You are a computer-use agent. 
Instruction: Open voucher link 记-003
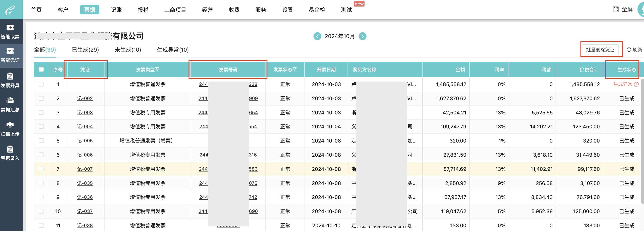point(85,113)
